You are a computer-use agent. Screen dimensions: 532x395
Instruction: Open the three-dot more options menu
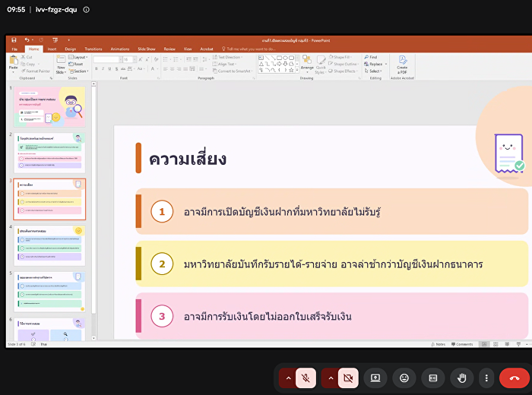[x=486, y=378]
